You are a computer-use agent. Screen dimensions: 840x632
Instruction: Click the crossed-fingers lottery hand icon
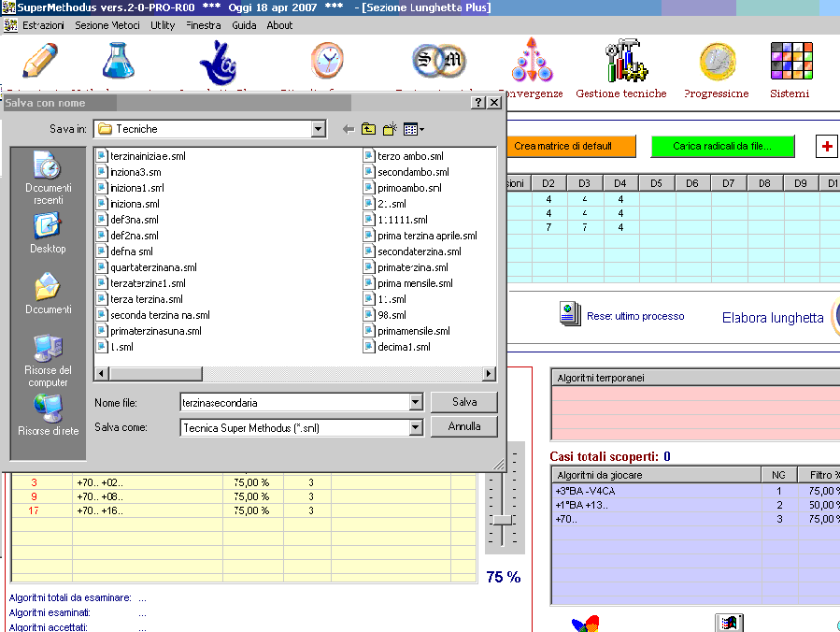click(218, 63)
